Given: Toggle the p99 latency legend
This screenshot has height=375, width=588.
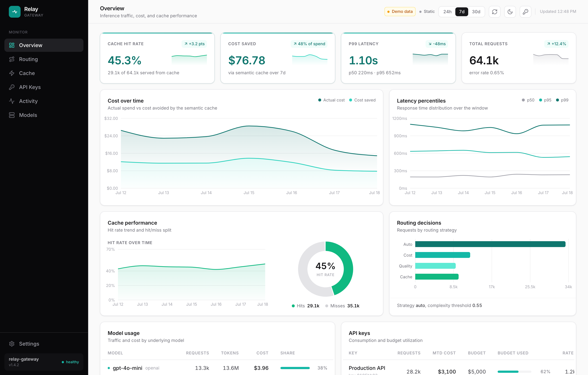Looking at the screenshot, I should (x=562, y=100).
